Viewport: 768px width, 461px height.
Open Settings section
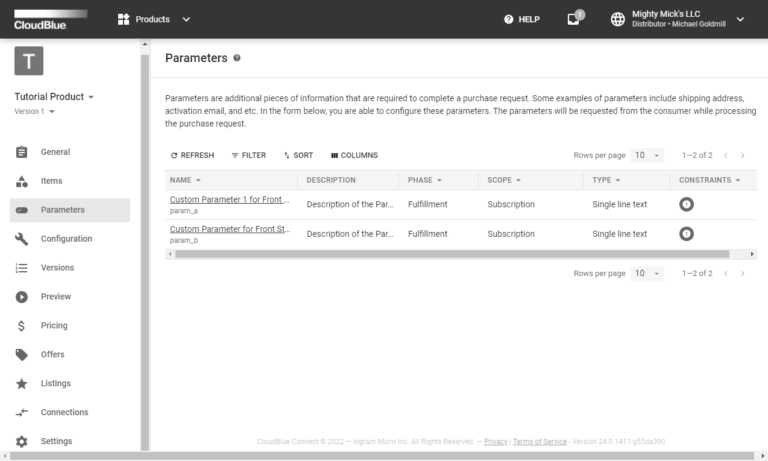56,441
